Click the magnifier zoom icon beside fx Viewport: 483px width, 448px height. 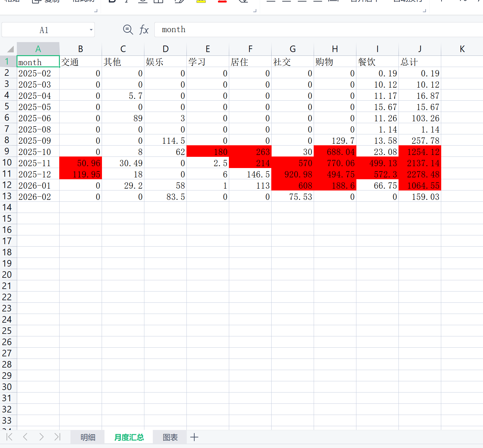click(128, 30)
